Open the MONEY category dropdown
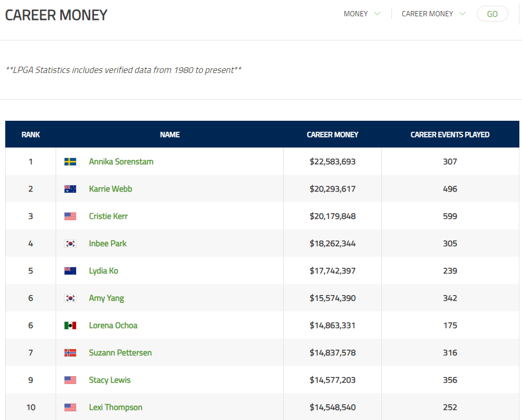522x420 pixels. tap(362, 14)
